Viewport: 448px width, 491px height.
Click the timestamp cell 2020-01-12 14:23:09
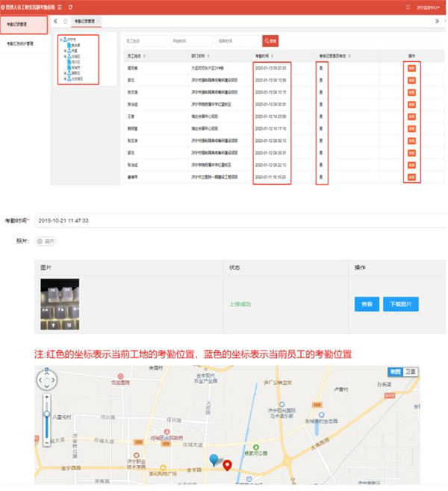pyautogui.click(x=270, y=117)
